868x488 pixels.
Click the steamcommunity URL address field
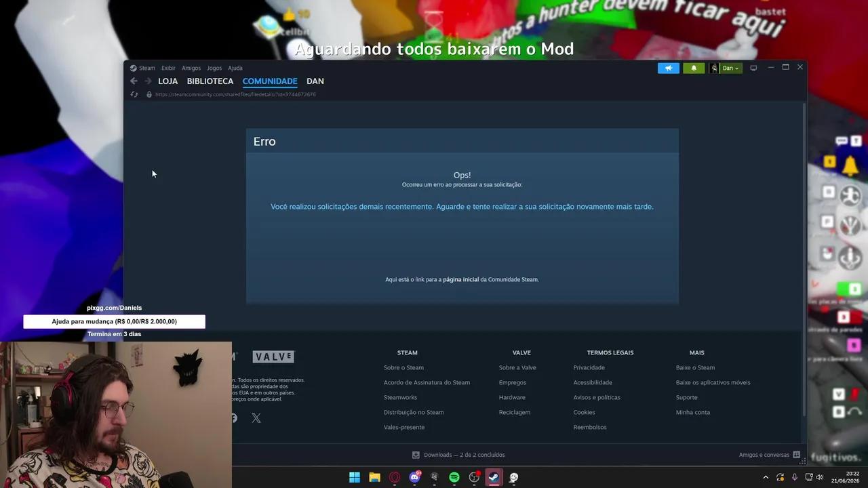pyautogui.click(x=235, y=94)
